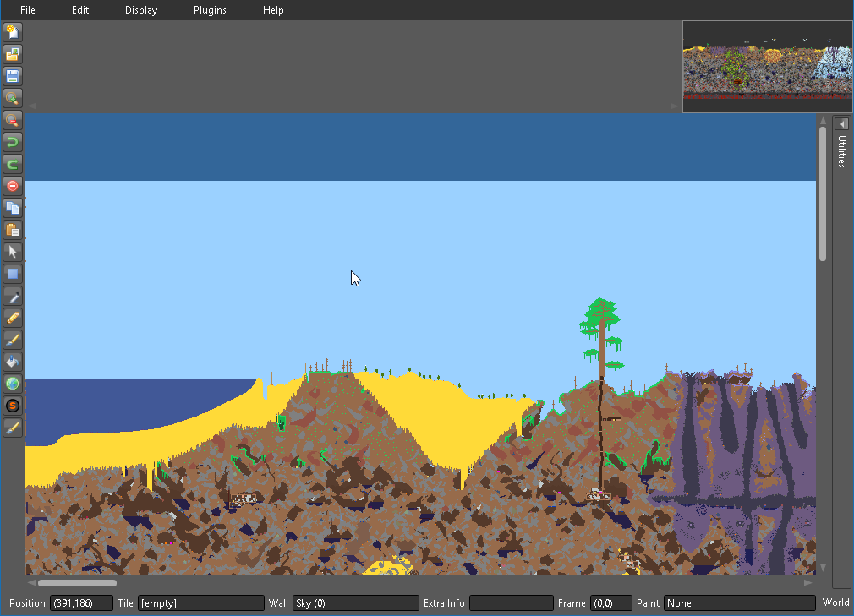Click the horizontal scrollbar thumb
The image size is (854, 616).
[x=77, y=583]
